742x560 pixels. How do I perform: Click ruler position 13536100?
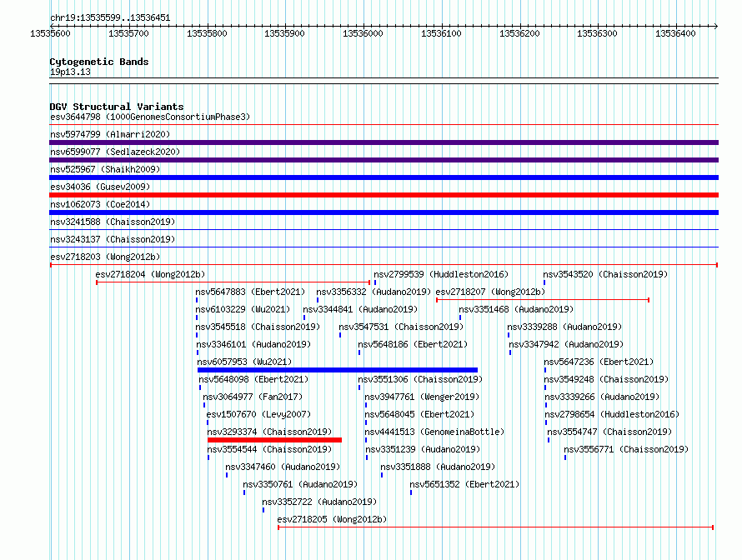[441, 33]
